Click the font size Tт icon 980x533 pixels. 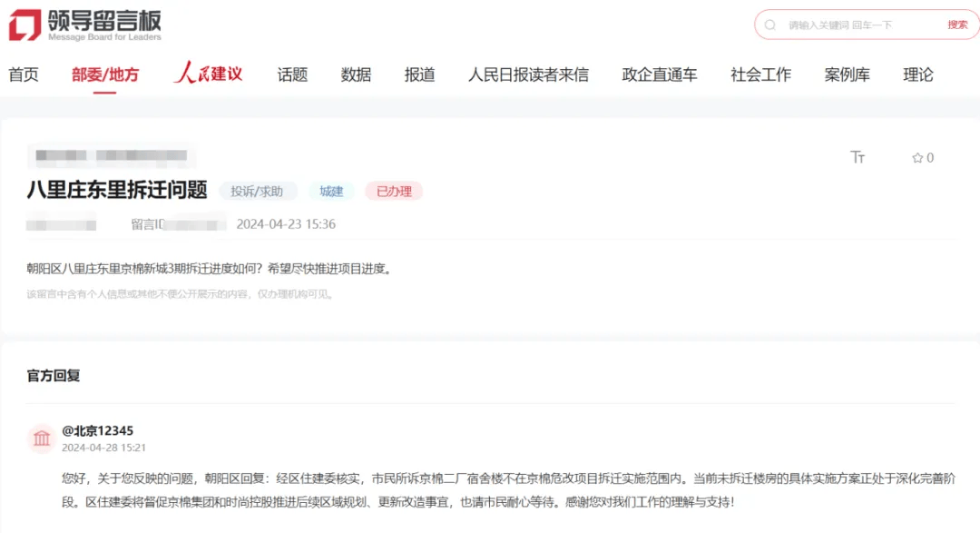pos(857,157)
